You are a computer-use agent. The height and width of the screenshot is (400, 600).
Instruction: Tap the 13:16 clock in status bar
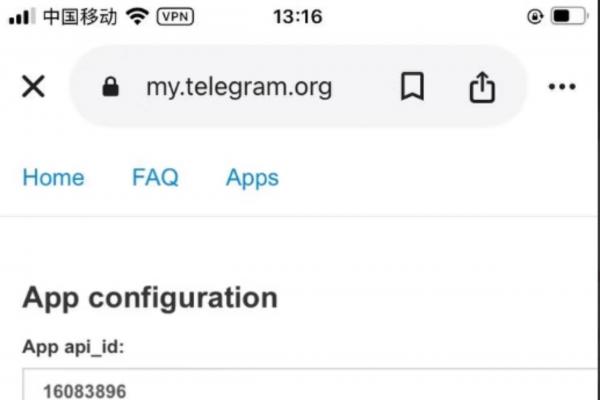297,17
